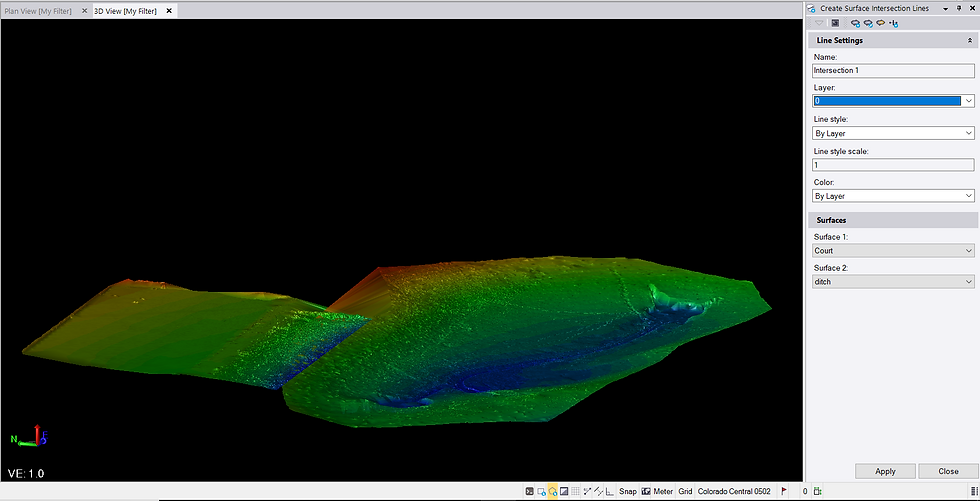Screen dimensions: 980x501
Task: Switch to the Plan View tab
Action: point(38,11)
